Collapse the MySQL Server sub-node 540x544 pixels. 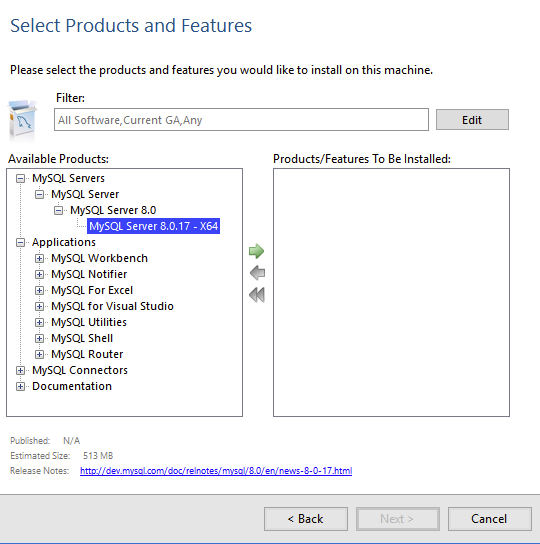click(x=39, y=194)
